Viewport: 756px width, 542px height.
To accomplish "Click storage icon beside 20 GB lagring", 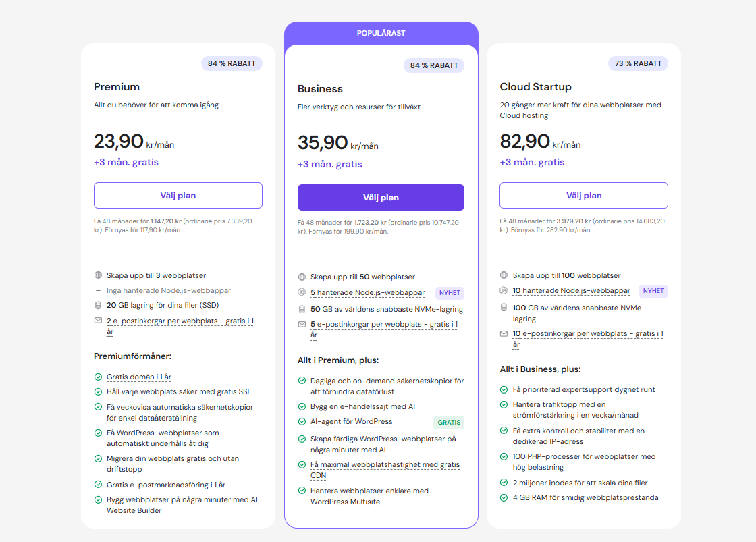I will (x=98, y=305).
